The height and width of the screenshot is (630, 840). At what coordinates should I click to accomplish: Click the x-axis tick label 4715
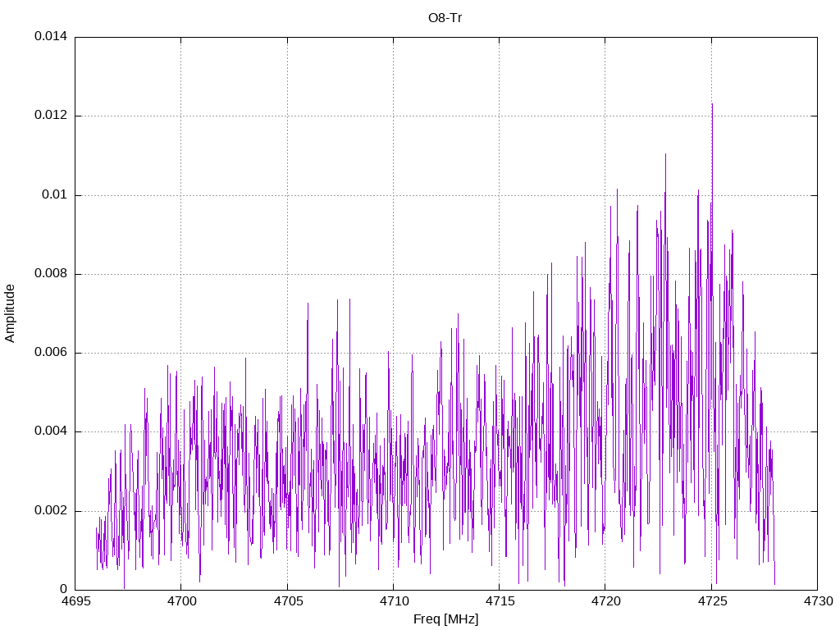coord(500,601)
